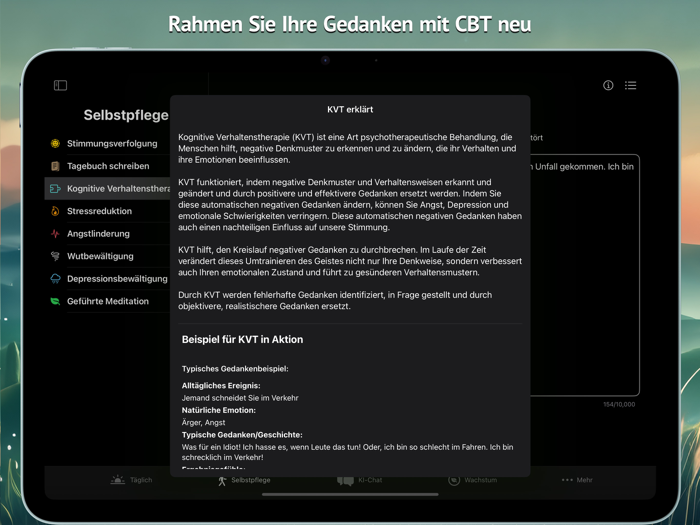
Task: Click the paragraph starting Durch KVT werden
Action: click(x=335, y=300)
